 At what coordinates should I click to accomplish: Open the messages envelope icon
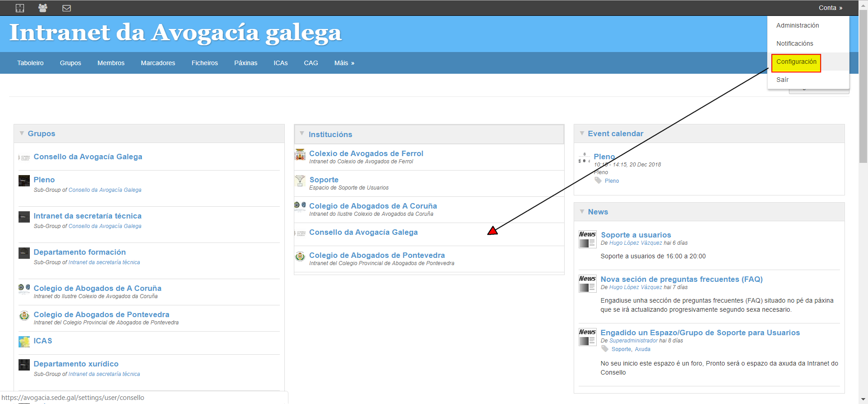tap(66, 8)
